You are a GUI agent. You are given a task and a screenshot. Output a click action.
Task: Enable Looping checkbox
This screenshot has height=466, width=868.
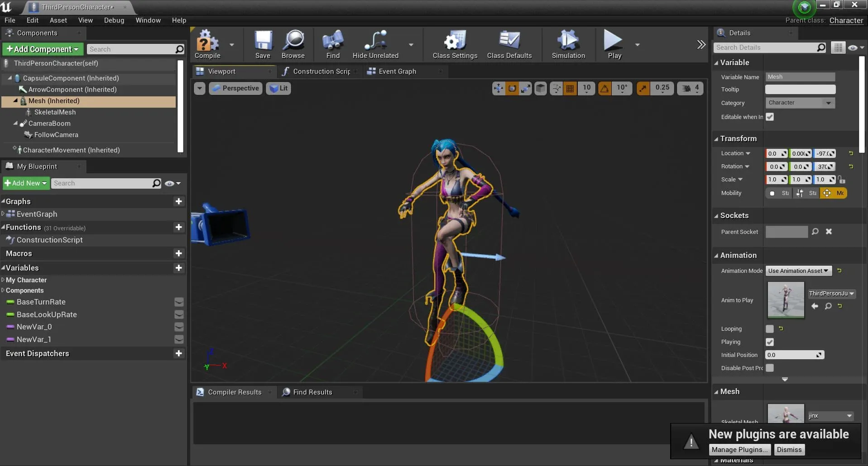[770, 329]
